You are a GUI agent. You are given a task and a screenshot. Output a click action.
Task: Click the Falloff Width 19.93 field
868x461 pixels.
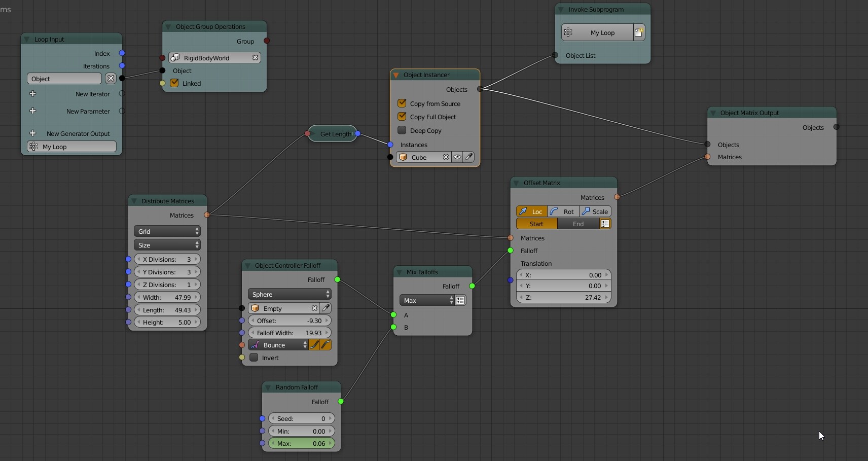click(290, 333)
